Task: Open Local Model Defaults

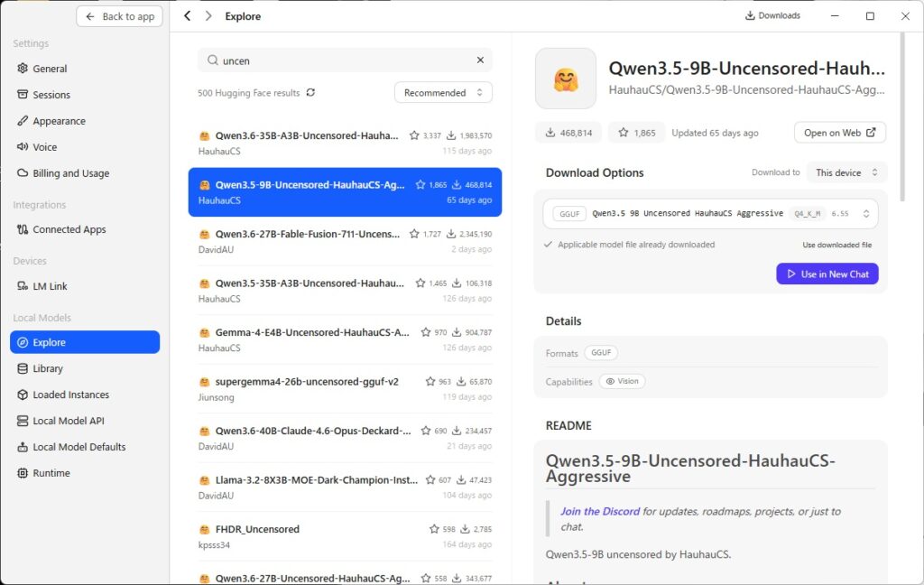Action: [85, 446]
